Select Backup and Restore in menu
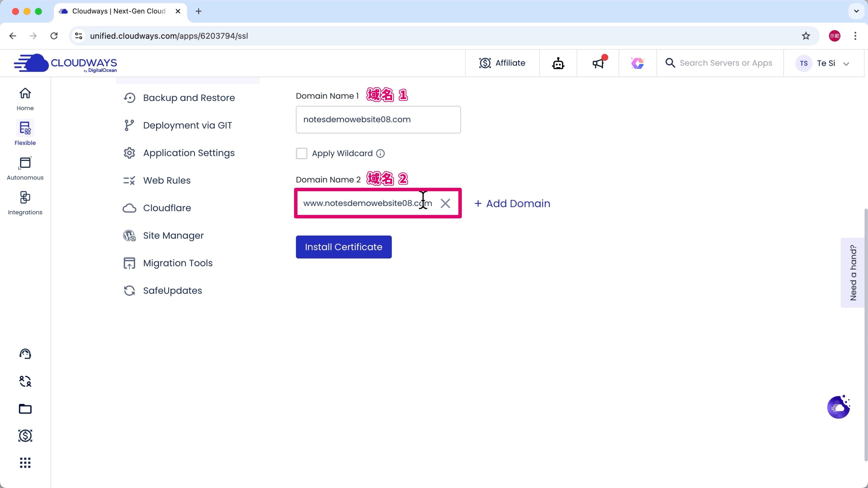Image resolution: width=868 pixels, height=488 pixels. [x=189, y=98]
